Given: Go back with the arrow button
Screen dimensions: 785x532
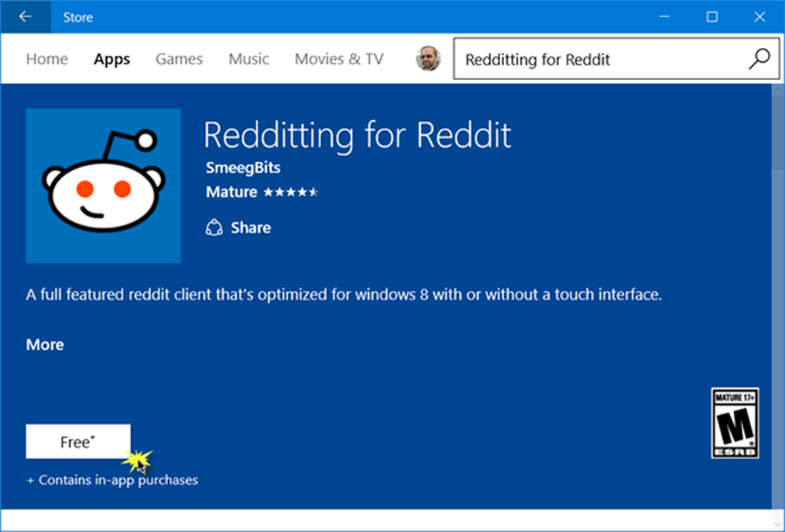Looking at the screenshot, I should [x=26, y=16].
